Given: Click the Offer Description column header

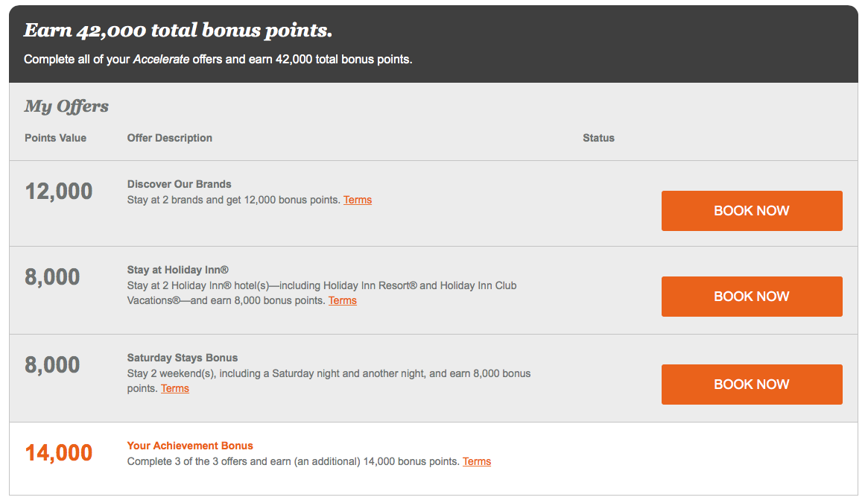Looking at the screenshot, I should (169, 138).
